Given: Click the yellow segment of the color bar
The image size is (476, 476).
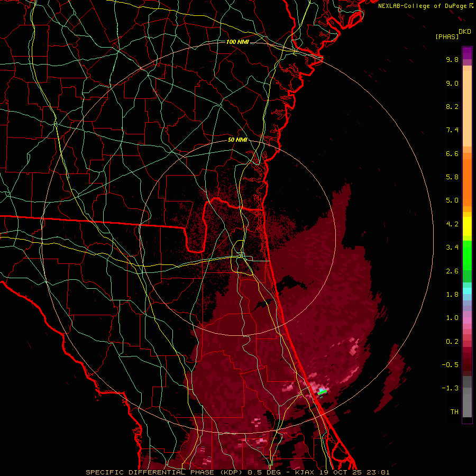Looking at the screenshot, I should pos(467,226).
